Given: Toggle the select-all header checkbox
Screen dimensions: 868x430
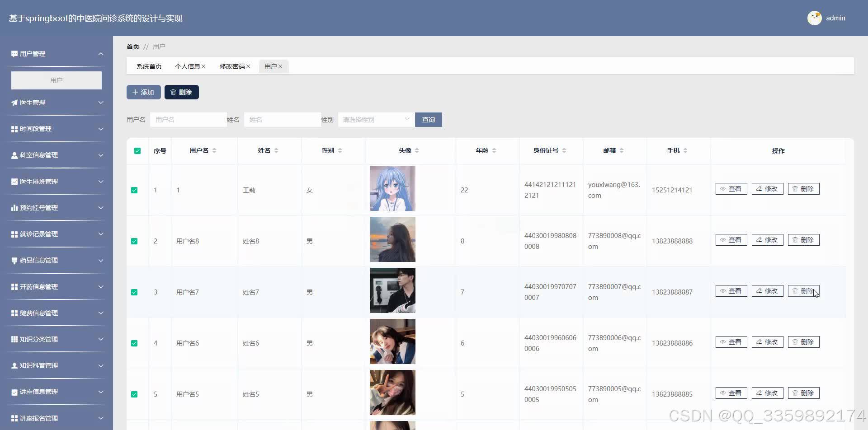Looking at the screenshot, I should tap(137, 151).
